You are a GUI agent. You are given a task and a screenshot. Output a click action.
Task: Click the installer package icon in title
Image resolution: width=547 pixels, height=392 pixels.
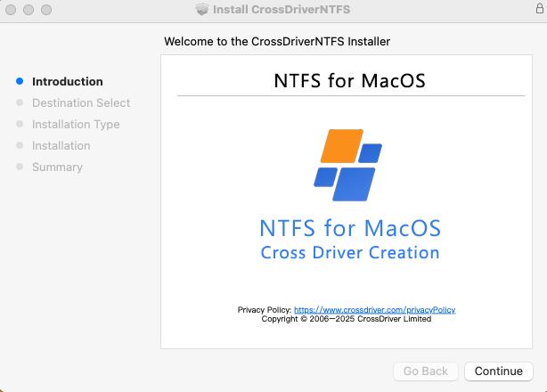(x=201, y=9)
